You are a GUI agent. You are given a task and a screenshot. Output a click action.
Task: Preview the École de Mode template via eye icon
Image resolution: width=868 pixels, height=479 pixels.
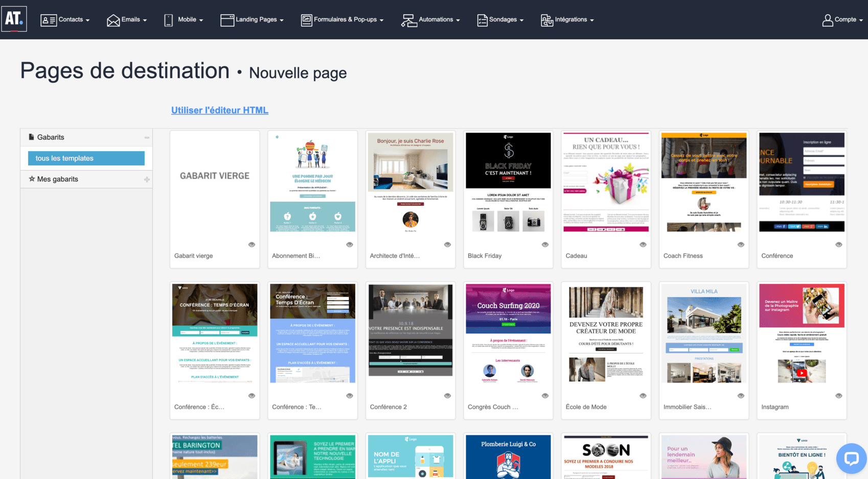[x=643, y=396]
